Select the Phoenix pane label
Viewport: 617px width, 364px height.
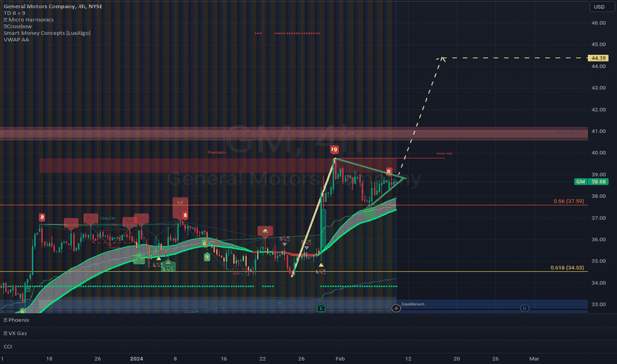[19, 320]
